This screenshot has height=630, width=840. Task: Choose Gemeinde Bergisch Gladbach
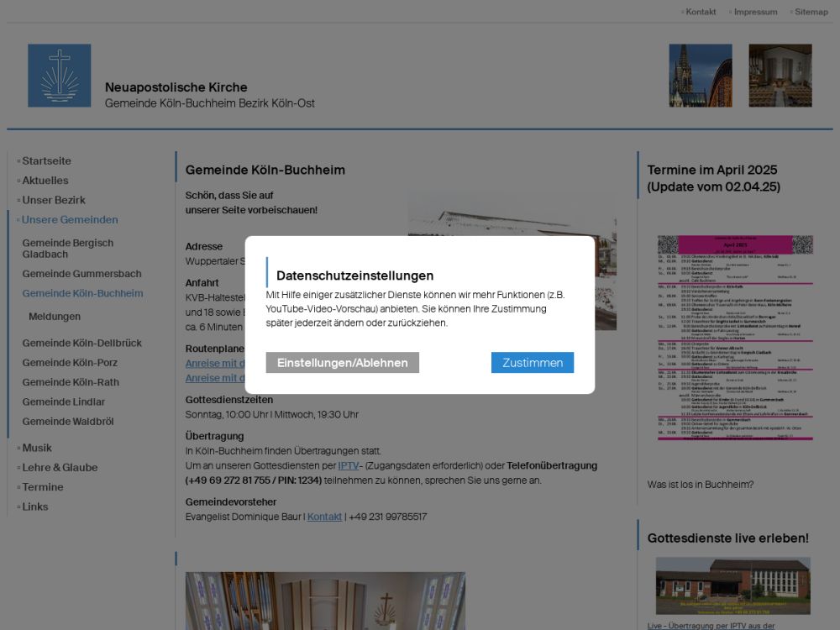click(68, 249)
